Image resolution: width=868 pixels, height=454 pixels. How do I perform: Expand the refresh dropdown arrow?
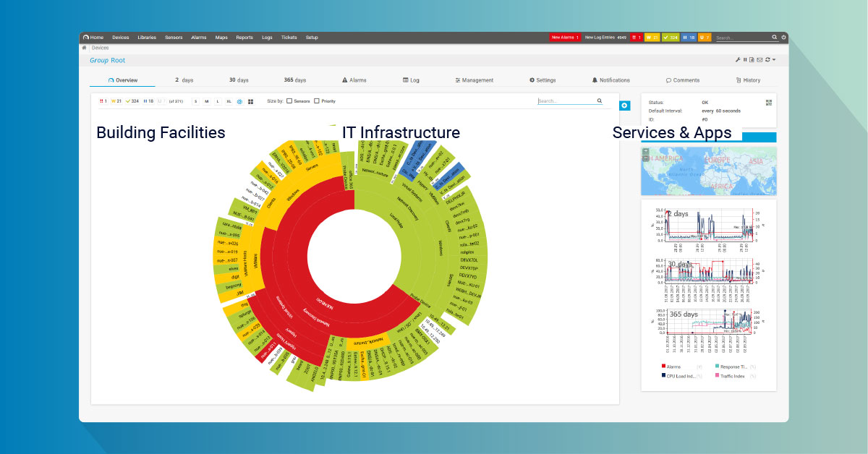[774, 60]
